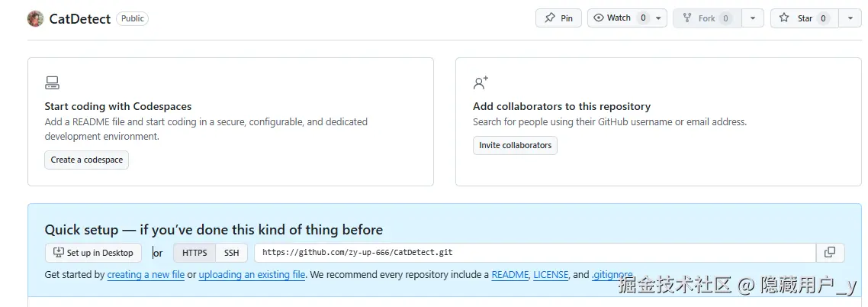Open the uploading an existing file link
The height and width of the screenshot is (307, 868).
pyautogui.click(x=252, y=274)
